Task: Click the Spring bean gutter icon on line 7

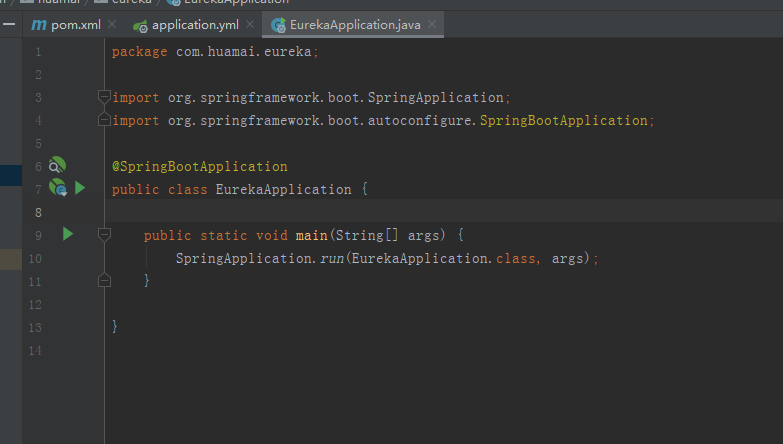Action: [x=58, y=188]
